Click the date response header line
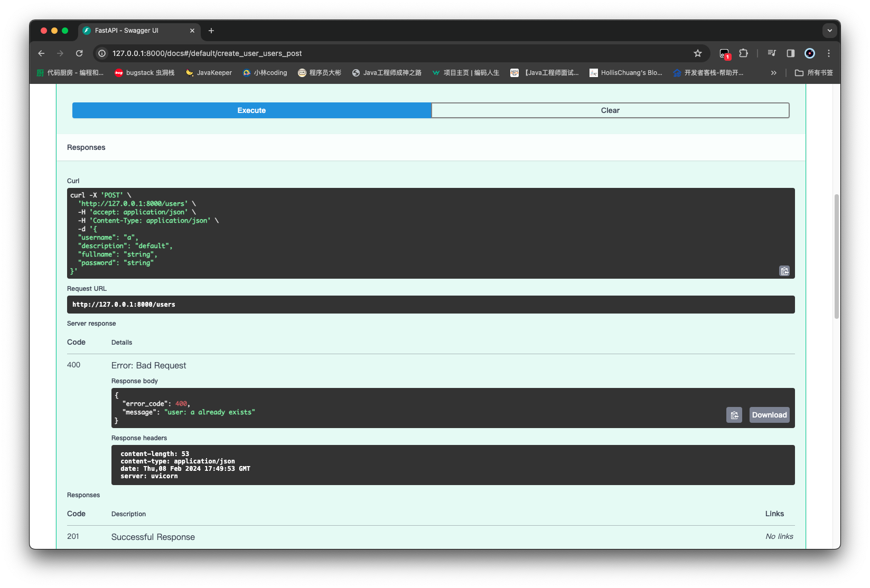870x588 pixels. pos(185,469)
